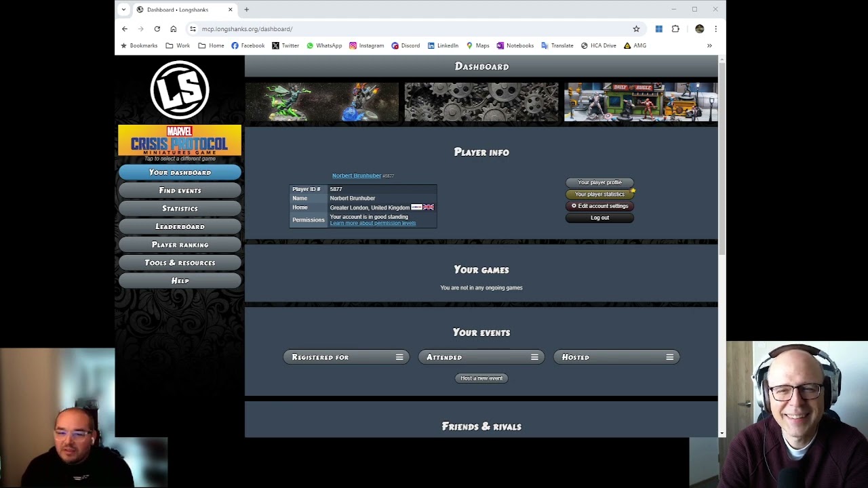Click Host a new event button
The image size is (868, 488).
click(x=481, y=378)
